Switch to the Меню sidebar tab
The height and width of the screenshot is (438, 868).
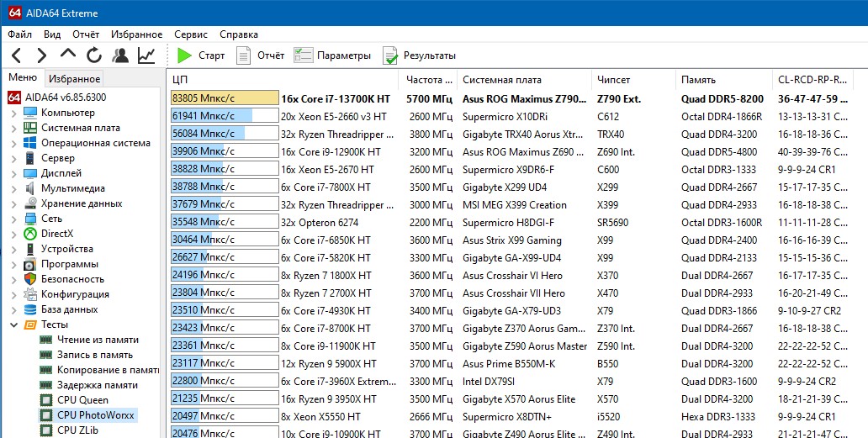[x=23, y=78]
